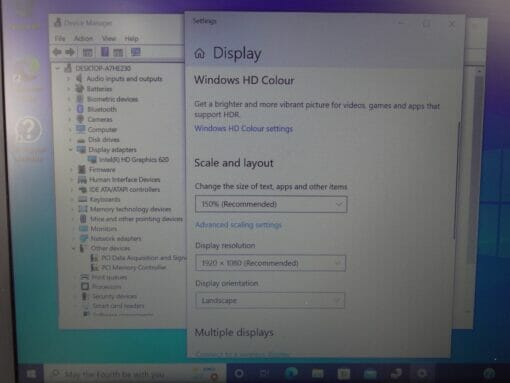Click the monitor scan icon in Device Manager toolbar
Viewport: 510px width, 383px height.
[136, 52]
